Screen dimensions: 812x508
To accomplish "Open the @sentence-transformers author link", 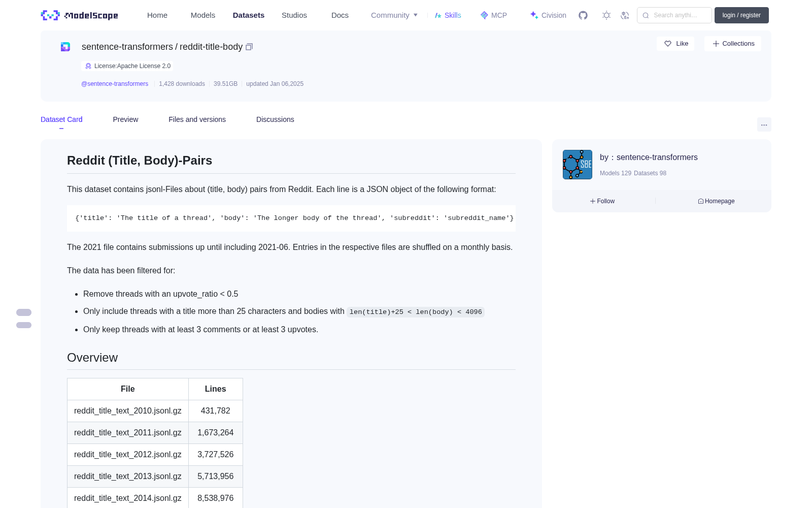I will (x=115, y=84).
